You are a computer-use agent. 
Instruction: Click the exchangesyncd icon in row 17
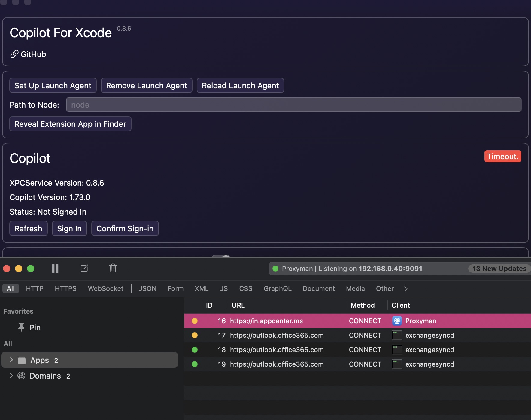397,335
